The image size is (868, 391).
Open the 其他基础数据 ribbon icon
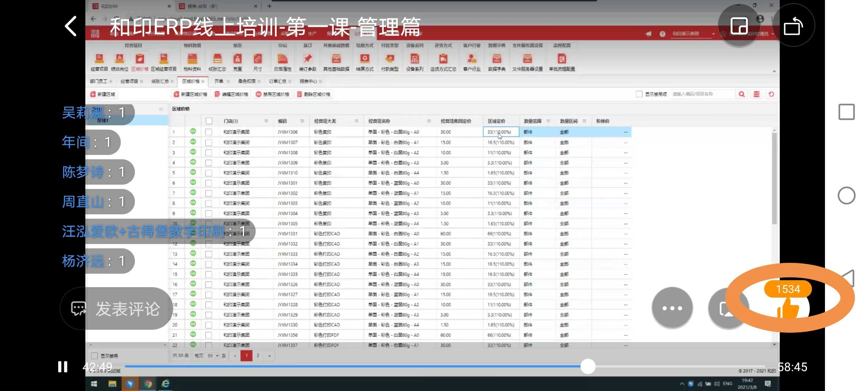[336, 62]
